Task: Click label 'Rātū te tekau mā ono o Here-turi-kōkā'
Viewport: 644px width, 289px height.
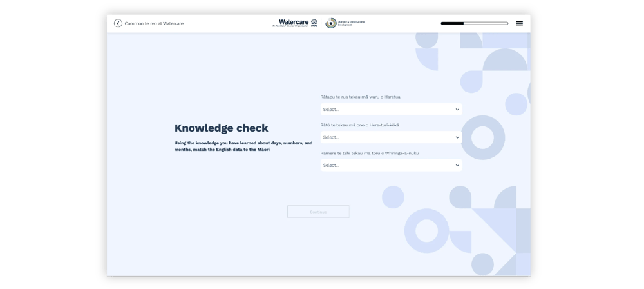Action: 359,125
